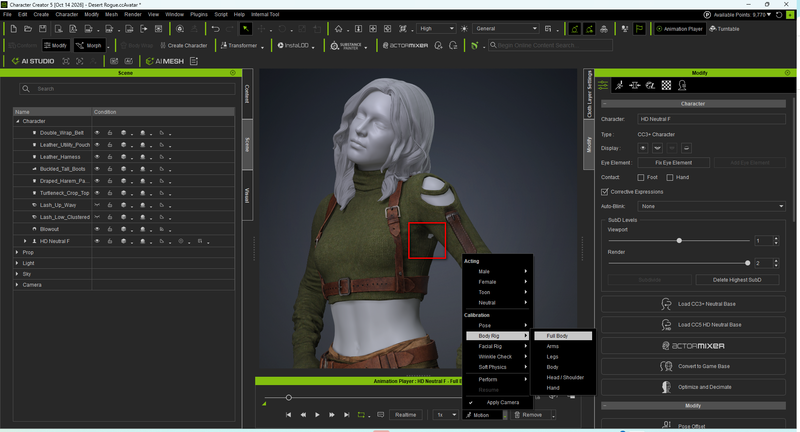The image size is (800, 432).
Task: Select Head / Shoulder calibration option
Action: click(x=563, y=377)
